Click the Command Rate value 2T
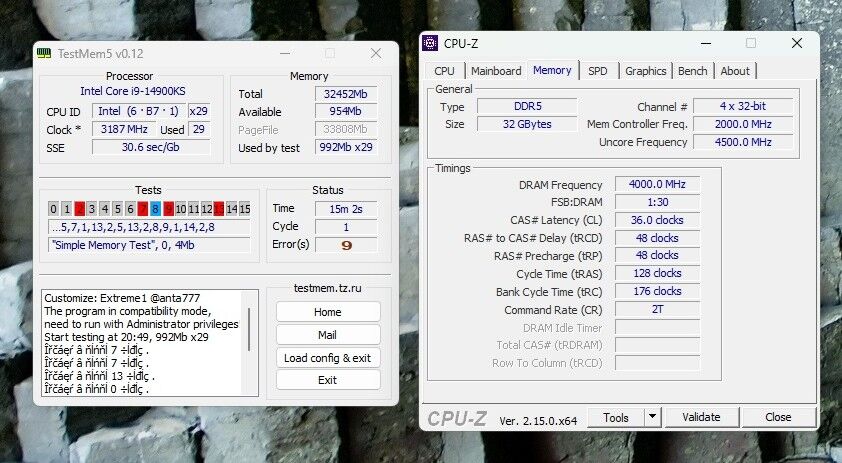Viewport: 842px width, 463px height. point(657,309)
